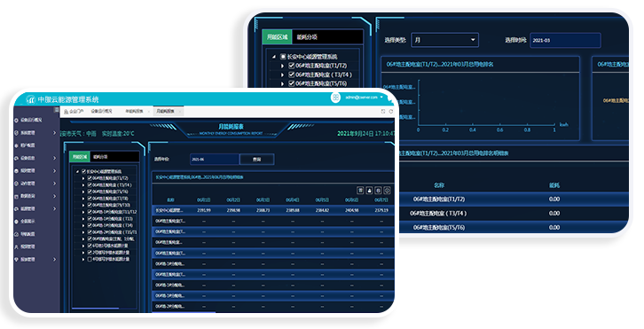Image resolution: width=644 pixels, height=329 pixels.
Task: Switch to 能耗分项 tab in back window
Action: pos(307,37)
